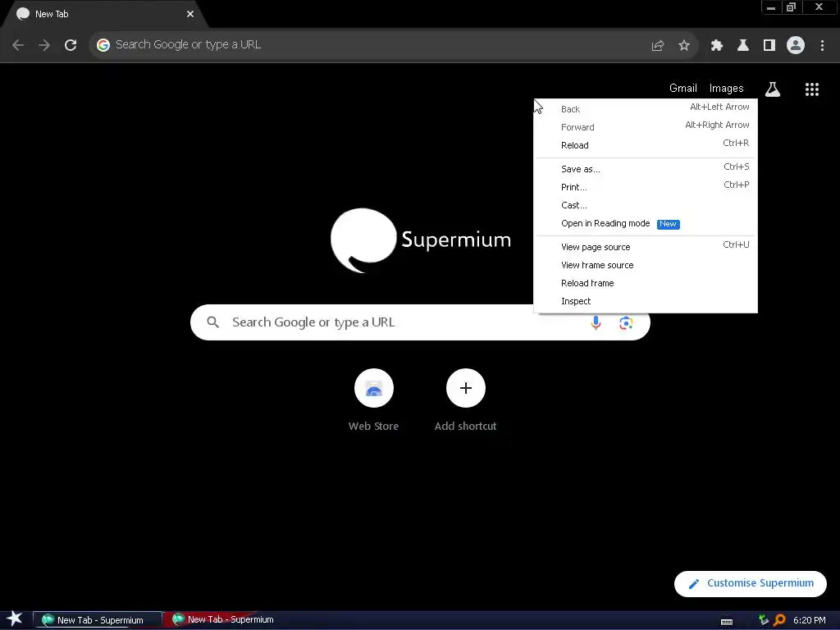The image size is (840, 630).
Task: Click the Add shortcut plus button
Action: (x=466, y=388)
